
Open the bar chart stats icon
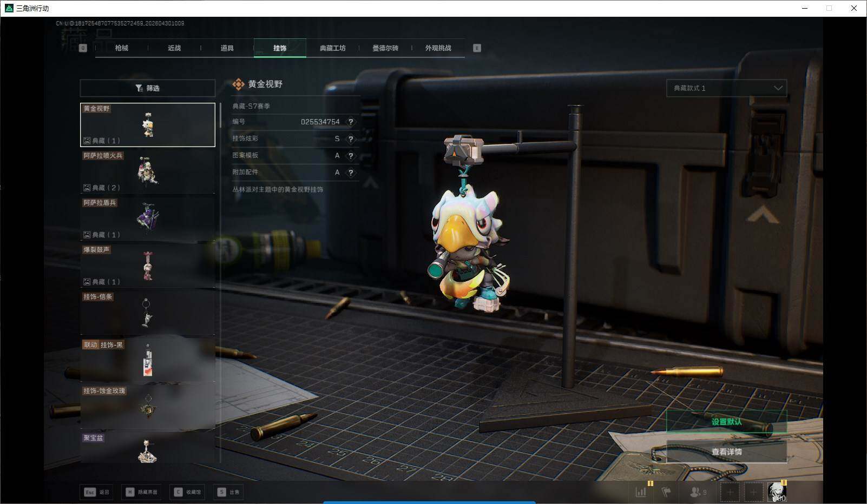641,492
